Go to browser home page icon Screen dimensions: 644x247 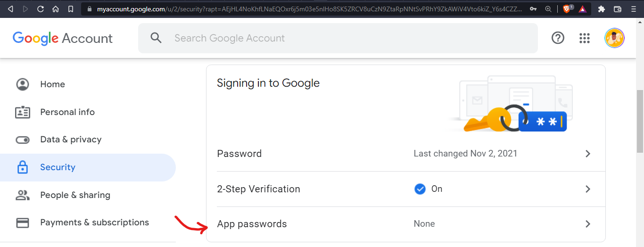[56, 9]
